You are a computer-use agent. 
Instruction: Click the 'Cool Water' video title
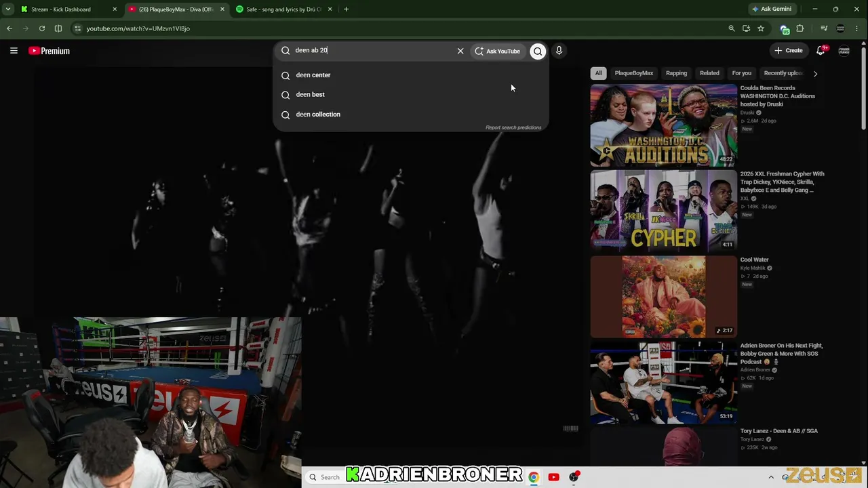(755, 260)
